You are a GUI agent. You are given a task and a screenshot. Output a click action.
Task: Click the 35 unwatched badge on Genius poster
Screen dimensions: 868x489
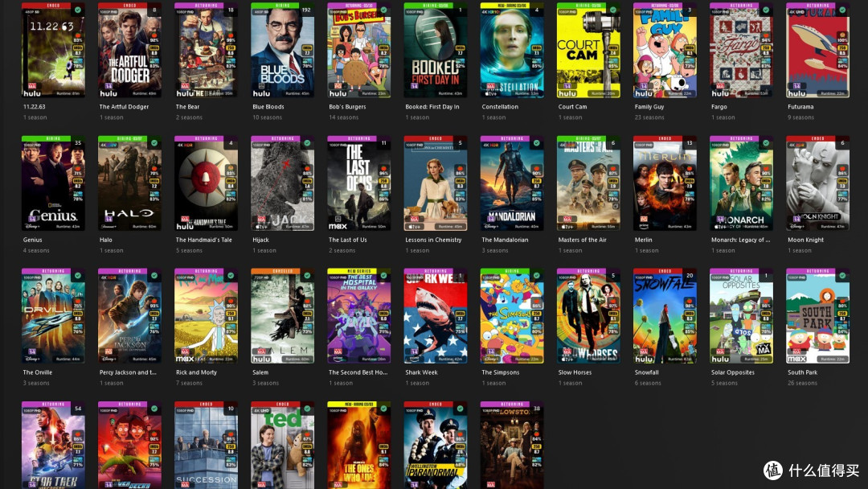tap(77, 143)
